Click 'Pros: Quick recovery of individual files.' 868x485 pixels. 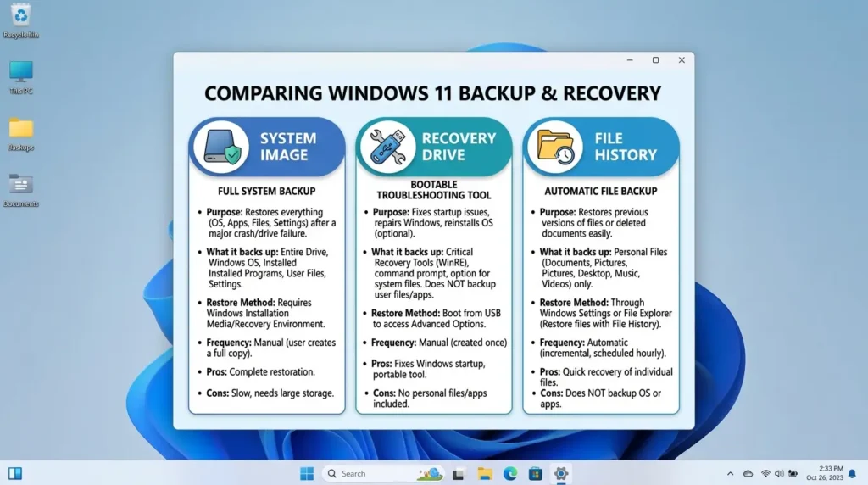click(606, 377)
